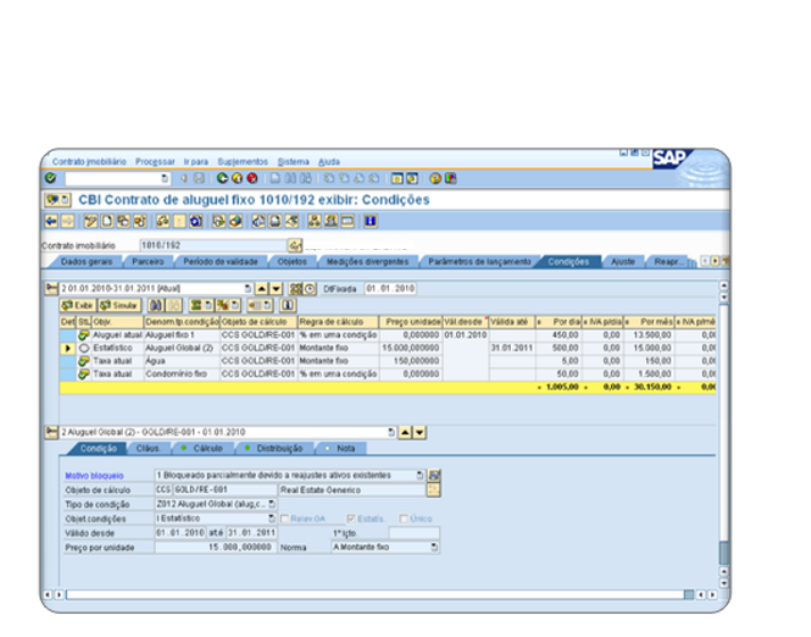The image size is (811, 637).
Task: Click the icon next to contract number 1010/192
Action: (x=295, y=245)
